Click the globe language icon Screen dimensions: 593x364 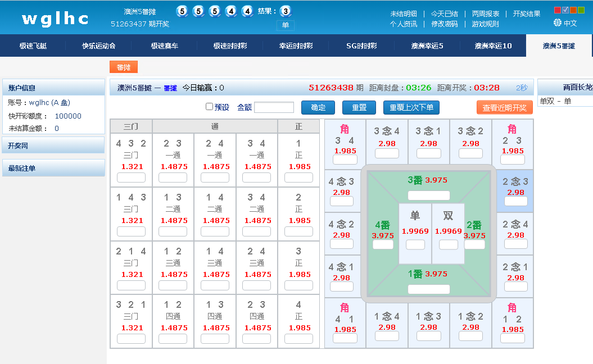coord(558,23)
